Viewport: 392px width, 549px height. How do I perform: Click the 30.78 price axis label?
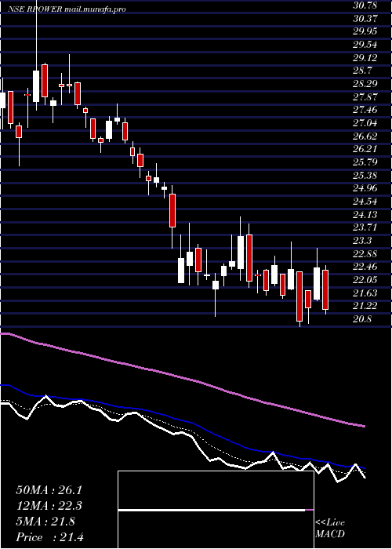point(365,5)
